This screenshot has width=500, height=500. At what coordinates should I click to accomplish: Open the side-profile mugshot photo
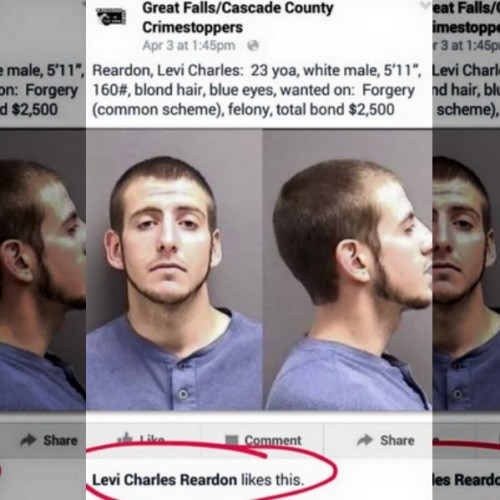click(347, 269)
